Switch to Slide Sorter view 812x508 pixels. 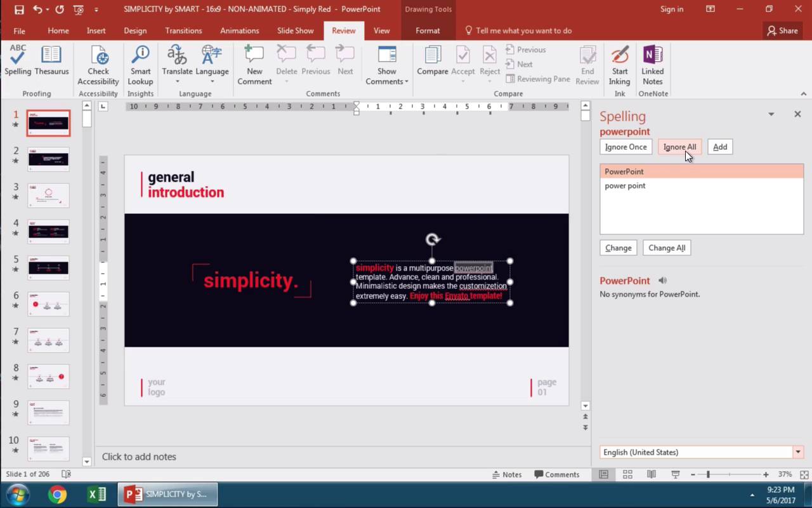(627, 474)
